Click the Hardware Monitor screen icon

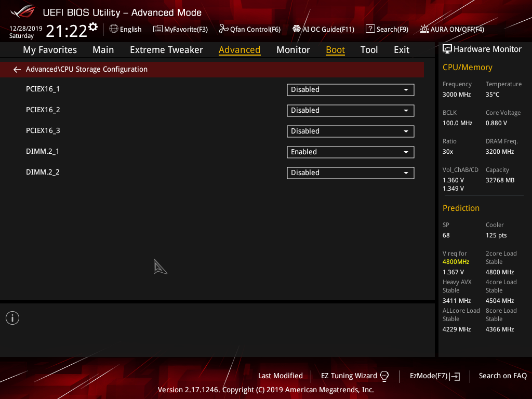click(x=447, y=49)
